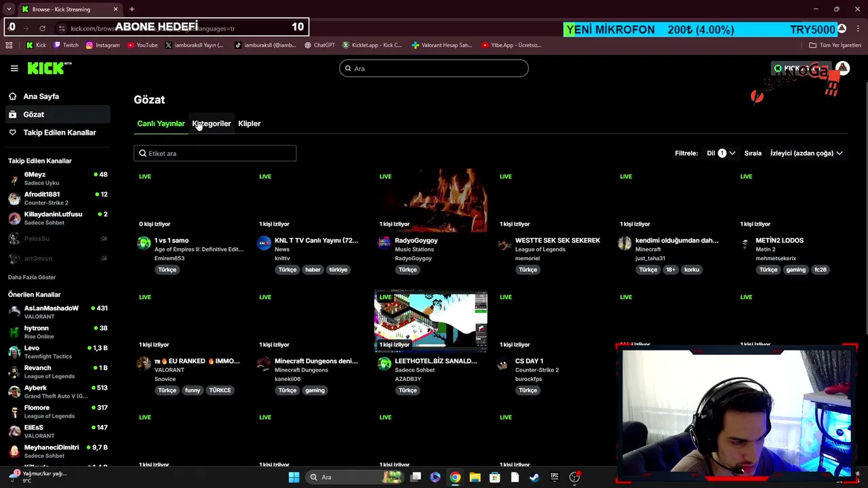Viewport: 868px width, 488px height.
Task: Open the Dil language filter dropdown
Action: [x=721, y=153]
